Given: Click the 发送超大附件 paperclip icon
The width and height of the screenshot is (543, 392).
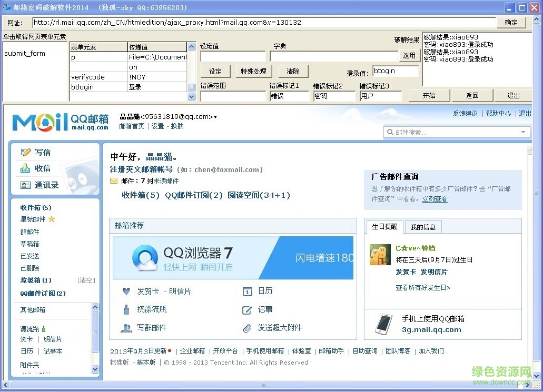Looking at the screenshot, I should [248, 328].
